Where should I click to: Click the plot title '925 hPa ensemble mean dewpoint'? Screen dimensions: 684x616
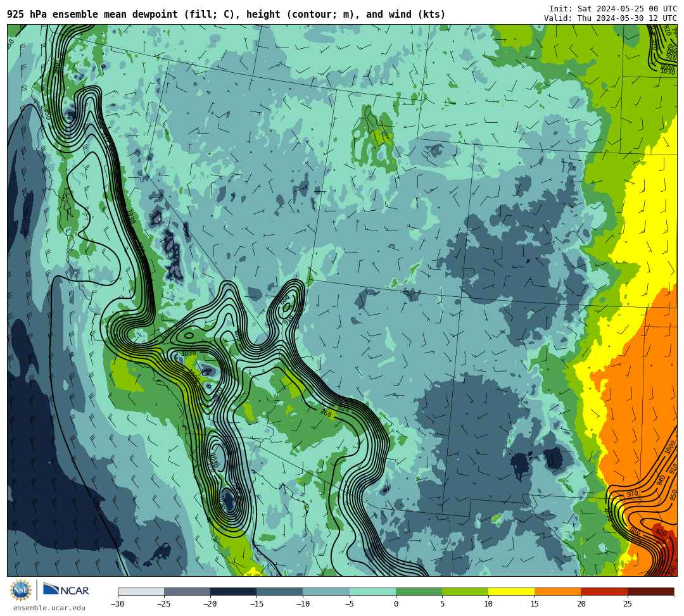(92, 15)
